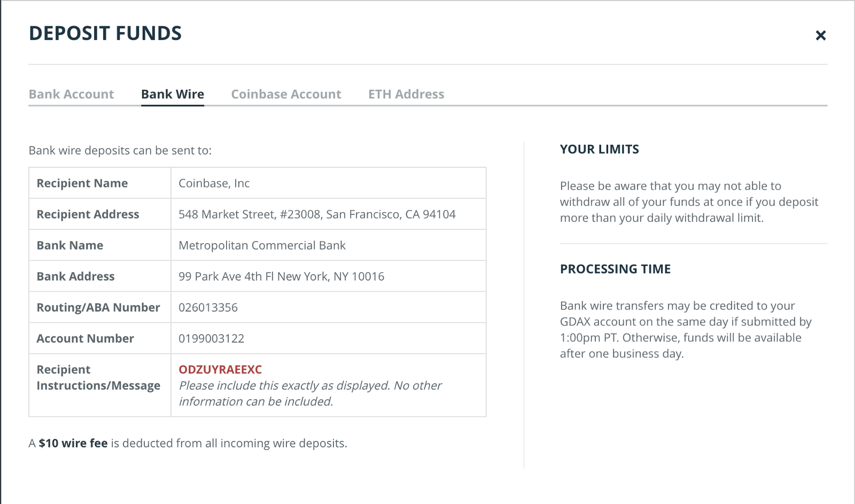The height and width of the screenshot is (504, 855).
Task: Click the red ODZUYRAEEXC reference code
Action: pos(220,370)
